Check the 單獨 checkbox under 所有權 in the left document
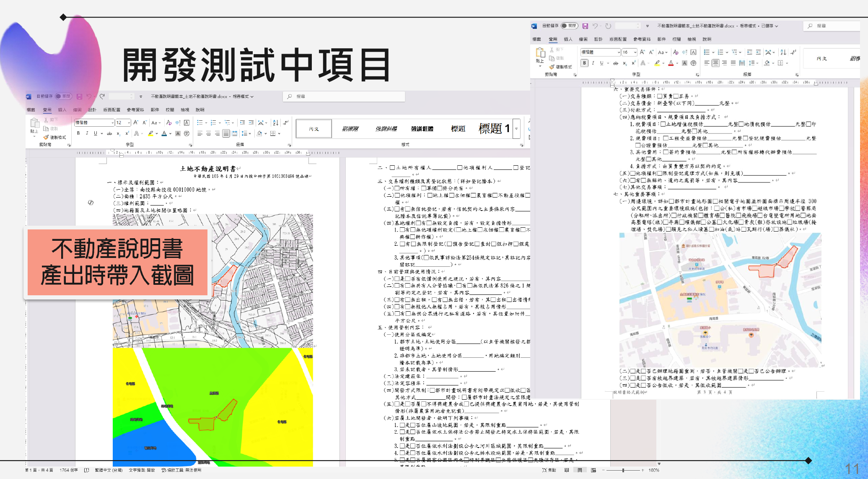868x479 pixels. [x=424, y=188]
